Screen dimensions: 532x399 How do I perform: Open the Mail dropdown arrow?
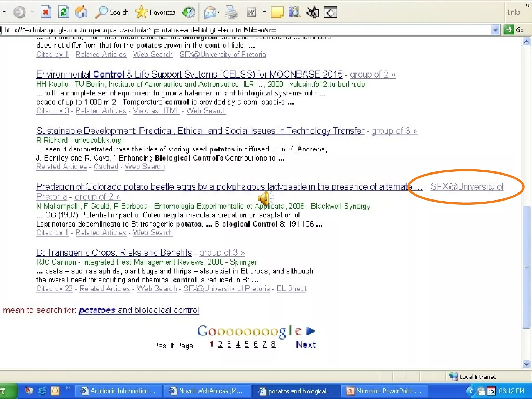(x=219, y=12)
